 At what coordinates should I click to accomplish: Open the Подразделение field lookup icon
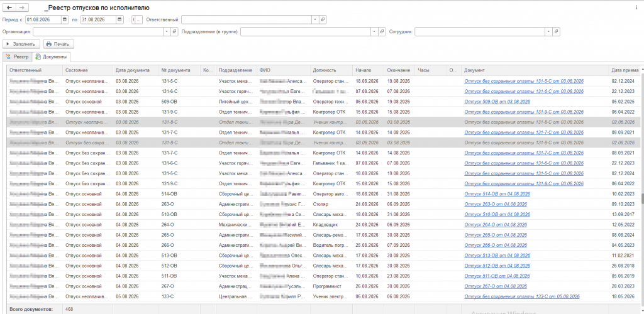coord(382,31)
